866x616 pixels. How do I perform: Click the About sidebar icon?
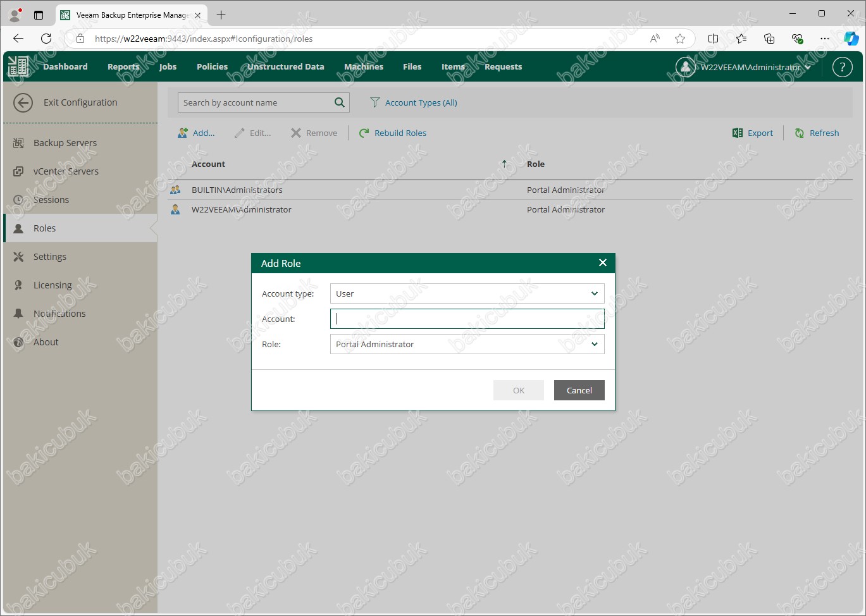[x=18, y=342]
